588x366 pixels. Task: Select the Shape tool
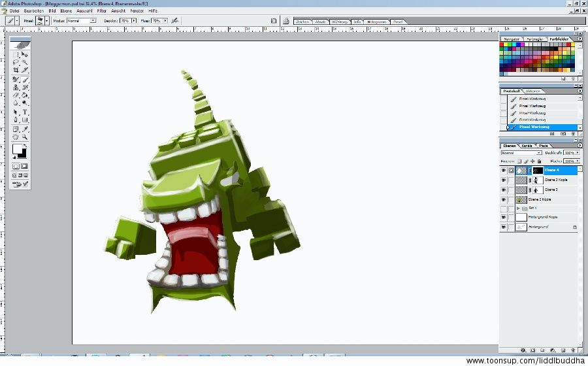point(25,120)
